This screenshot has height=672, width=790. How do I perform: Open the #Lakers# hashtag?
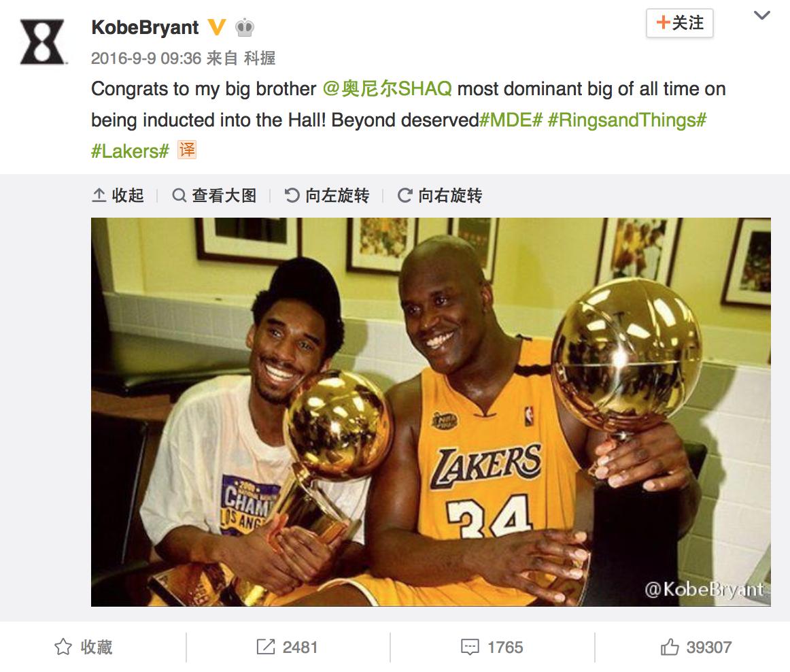[x=130, y=151]
